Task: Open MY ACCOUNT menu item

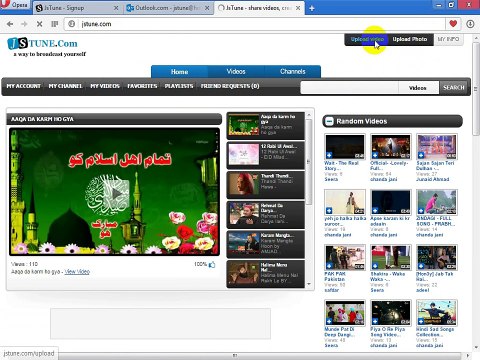Action: (24, 86)
